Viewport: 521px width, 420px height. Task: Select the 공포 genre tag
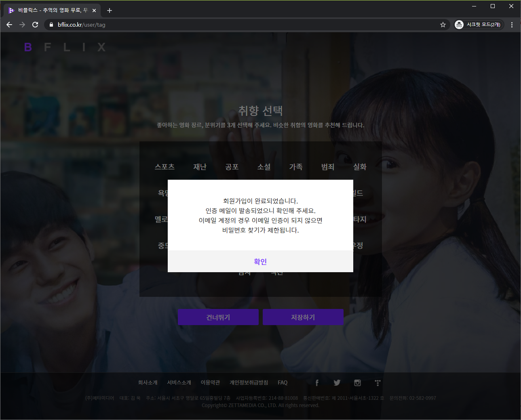[232, 167]
